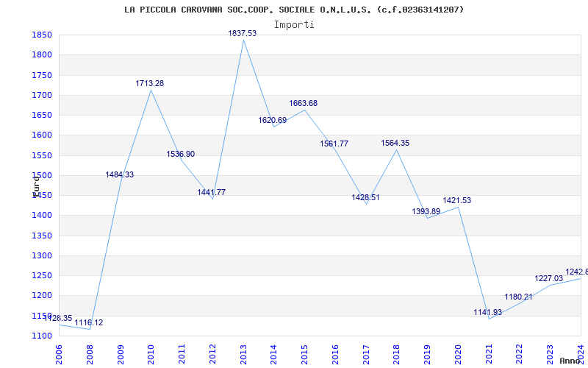The image size is (588, 368).
Task: Click the 1180.21 data label
Action: [x=518, y=297]
